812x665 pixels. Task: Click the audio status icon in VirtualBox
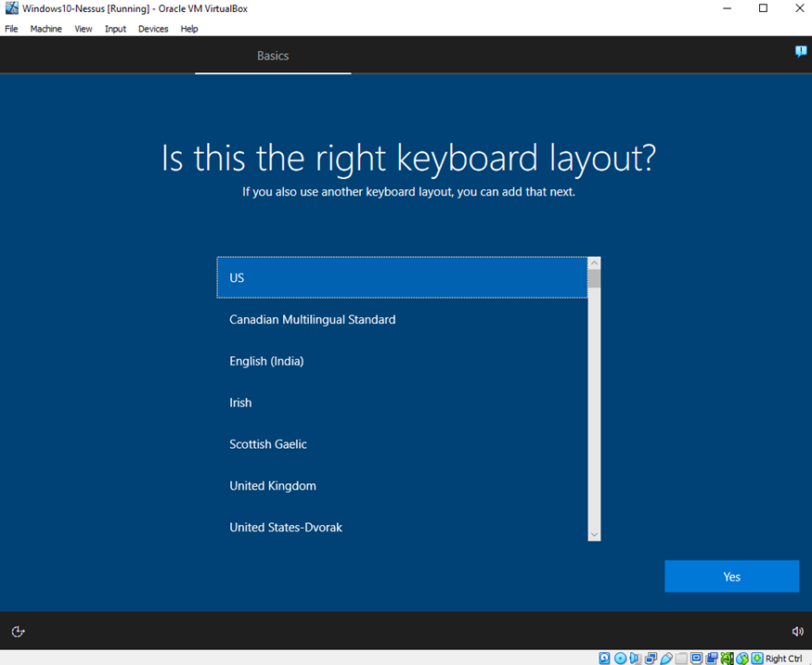[x=636, y=659]
